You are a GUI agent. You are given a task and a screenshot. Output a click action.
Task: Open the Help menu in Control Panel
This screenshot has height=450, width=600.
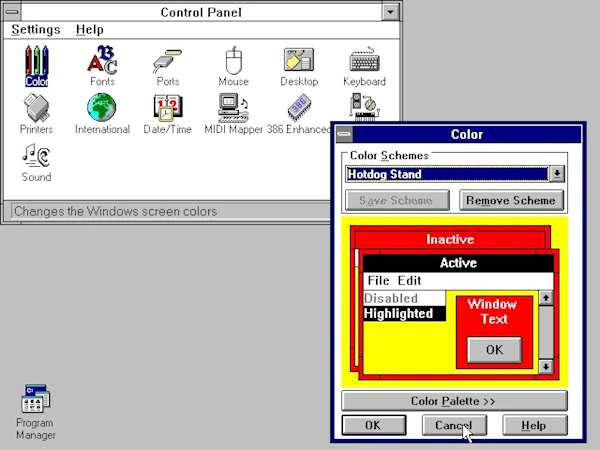[90, 30]
